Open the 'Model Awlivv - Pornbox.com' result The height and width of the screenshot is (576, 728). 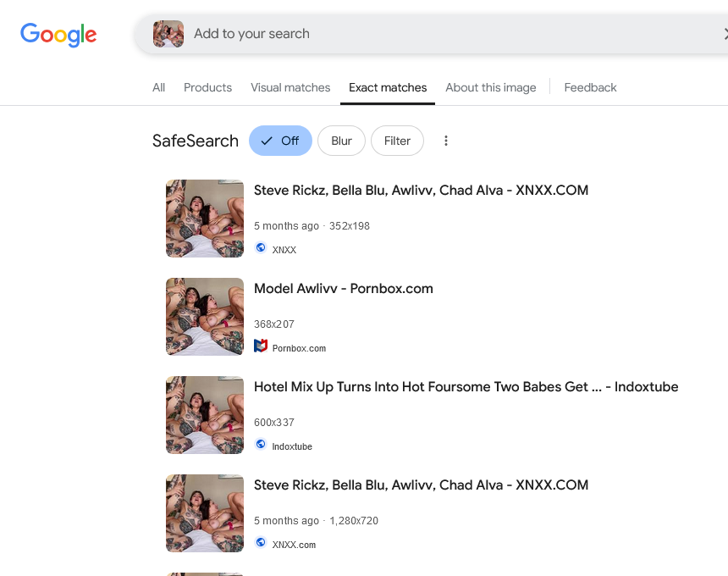pyautogui.click(x=343, y=289)
